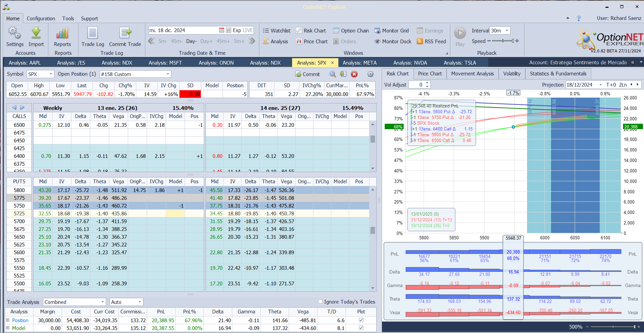The image size is (644, 333).
Task: Open the Support ribbon tab
Action: [90, 19]
